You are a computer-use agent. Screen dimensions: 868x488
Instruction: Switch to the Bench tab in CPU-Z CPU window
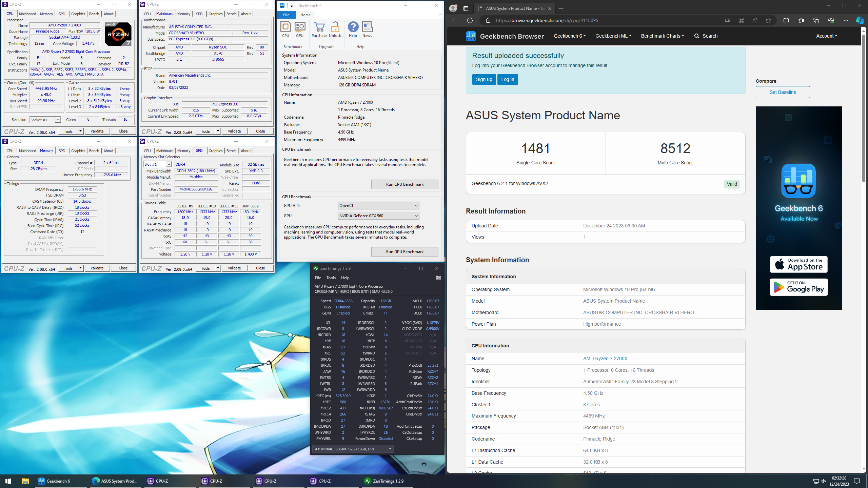pos(94,14)
